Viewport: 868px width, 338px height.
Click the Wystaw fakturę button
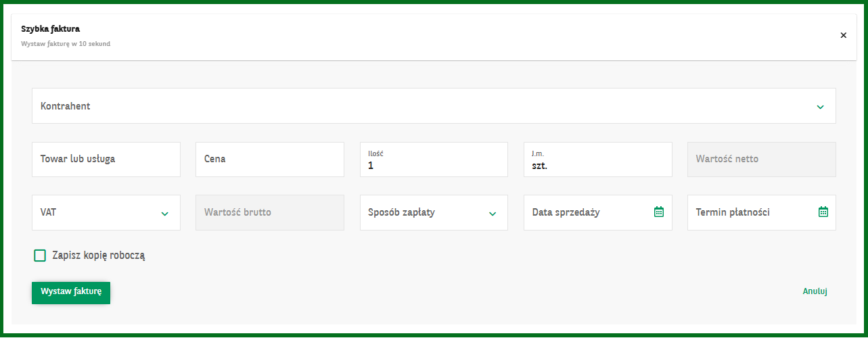(x=71, y=291)
